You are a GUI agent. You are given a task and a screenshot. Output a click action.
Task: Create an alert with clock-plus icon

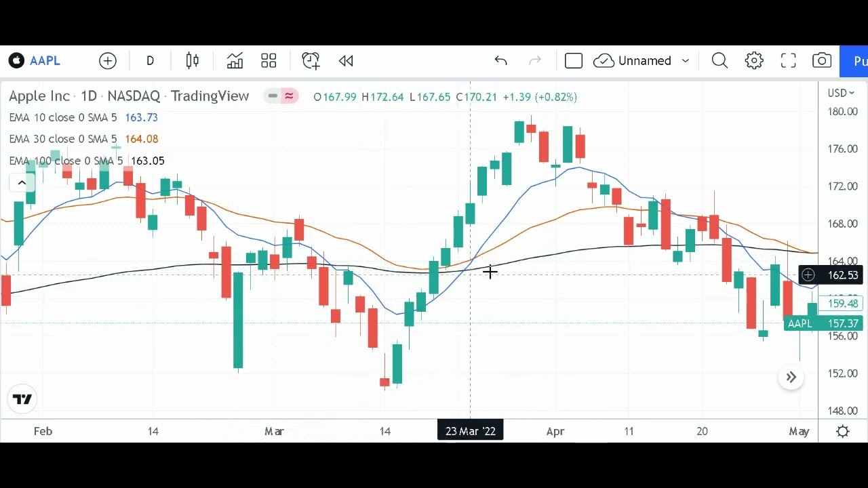click(x=311, y=61)
